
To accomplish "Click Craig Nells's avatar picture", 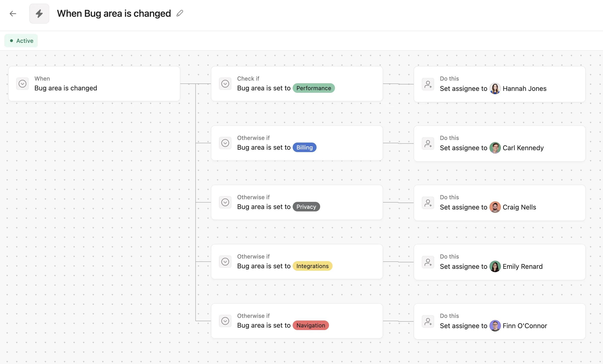I will click(495, 207).
